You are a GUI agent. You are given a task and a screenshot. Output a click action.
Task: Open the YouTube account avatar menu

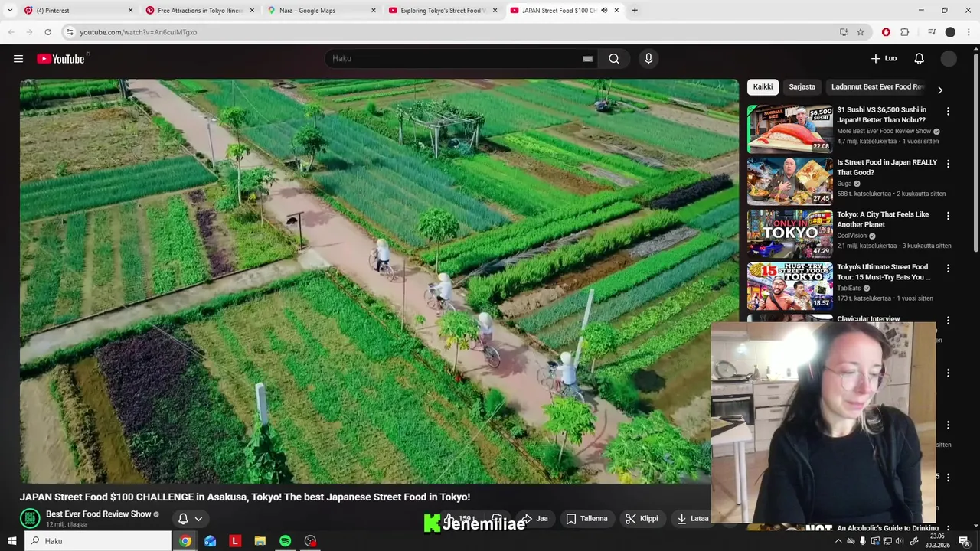(x=949, y=59)
